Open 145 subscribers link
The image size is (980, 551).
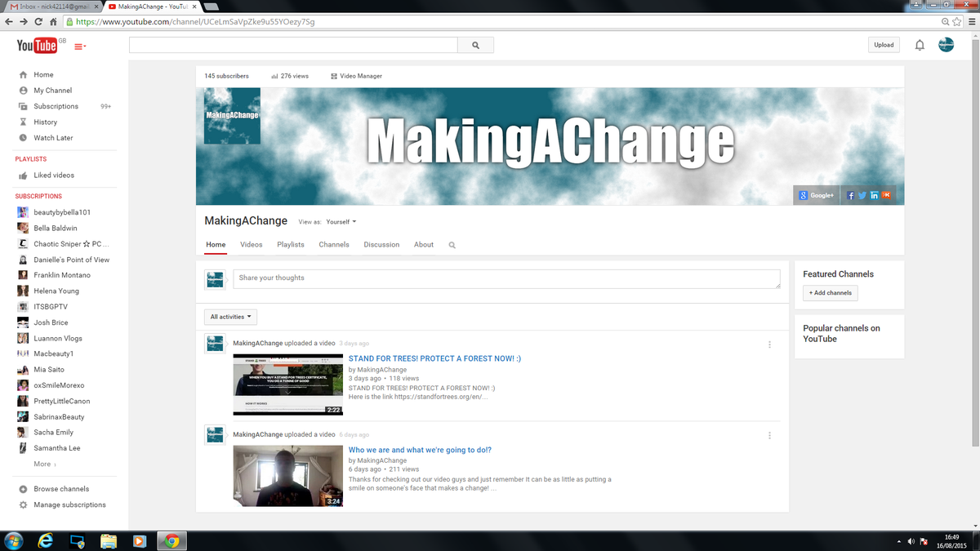[226, 76]
